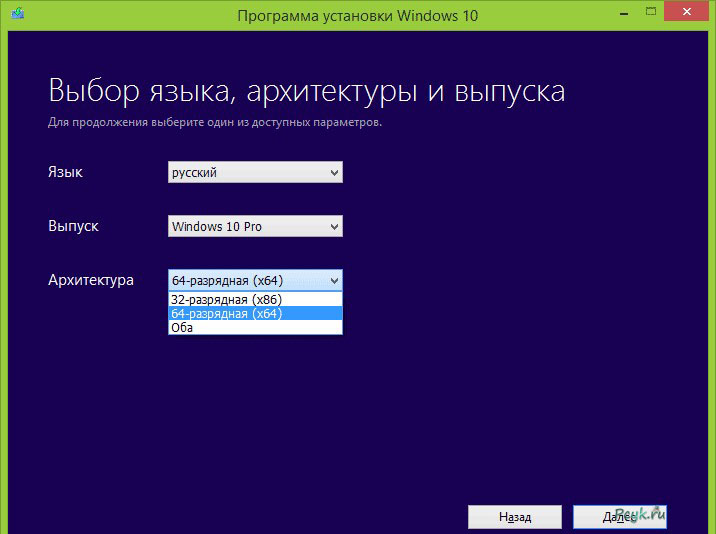Select highlighted 64-разрядная (x64) list option
This screenshot has height=534, width=716.
click(255, 314)
